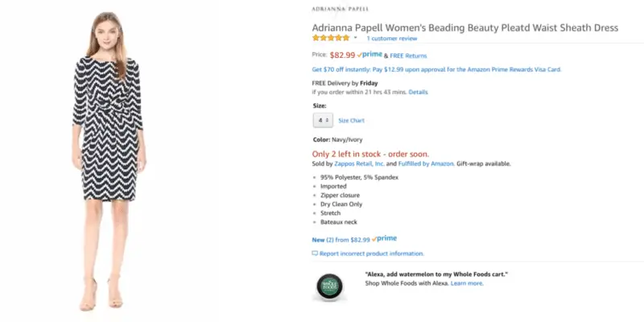Click the Prime logo beside New offers
The height and width of the screenshot is (322, 644).
385,238
